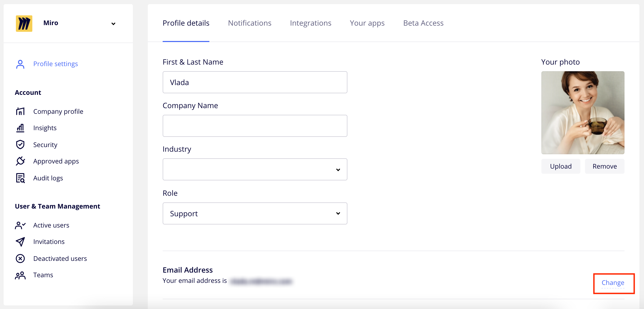Click the Invitations paper plane icon

[x=20, y=242]
